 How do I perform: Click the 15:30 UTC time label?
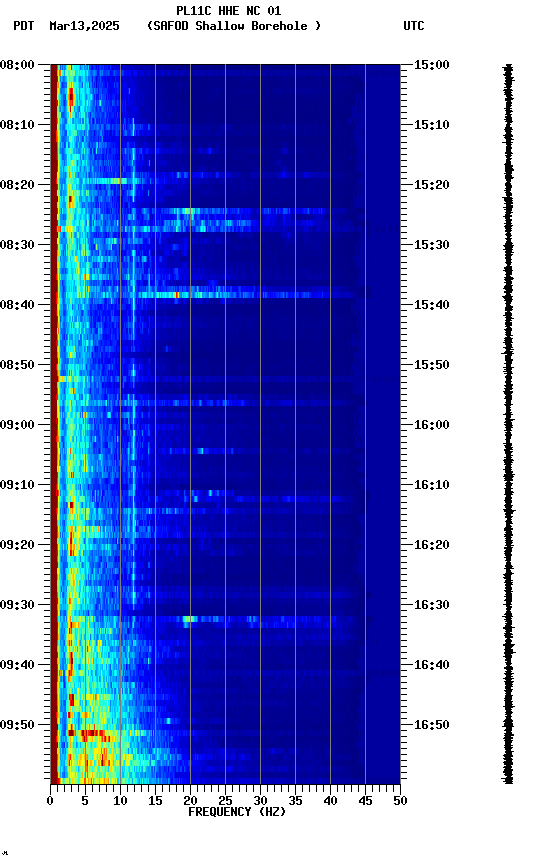[431, 245]
